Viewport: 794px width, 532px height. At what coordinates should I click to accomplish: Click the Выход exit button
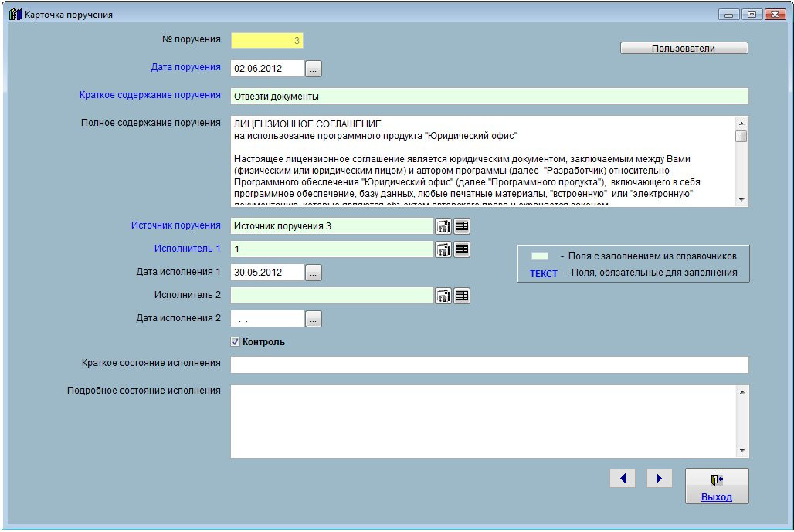pos(716,486)
